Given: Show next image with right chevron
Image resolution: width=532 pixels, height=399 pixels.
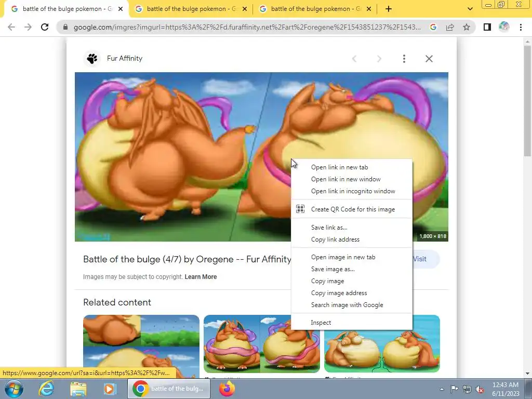Looking at the screenshot, I should 379,59.
